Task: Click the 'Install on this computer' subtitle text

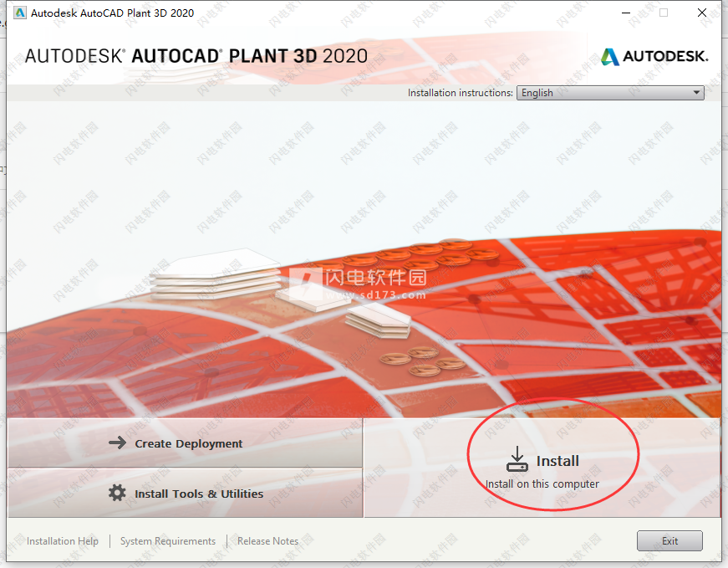Action: [x=542, y=484]
